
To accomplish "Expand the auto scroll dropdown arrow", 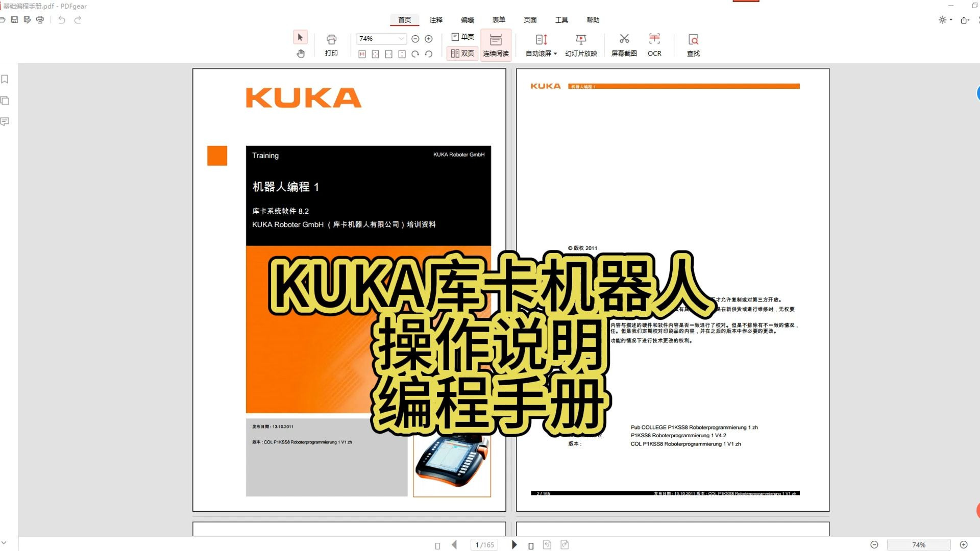I will (555, 54).
